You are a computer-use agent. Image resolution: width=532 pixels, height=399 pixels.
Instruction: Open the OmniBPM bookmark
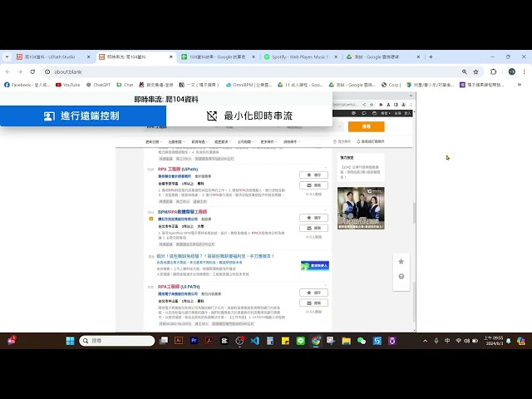[x=249, y=85]
